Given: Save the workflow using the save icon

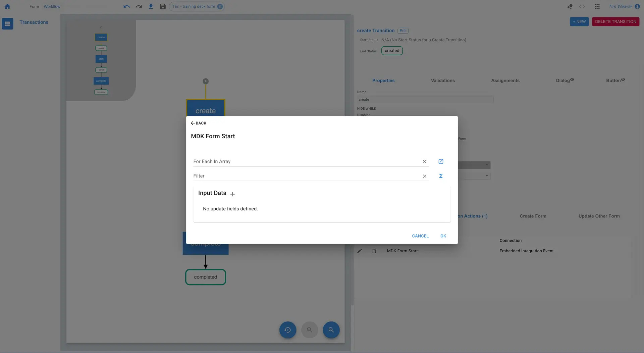Looking at the screenshot, I should click(x=163, y=6).
